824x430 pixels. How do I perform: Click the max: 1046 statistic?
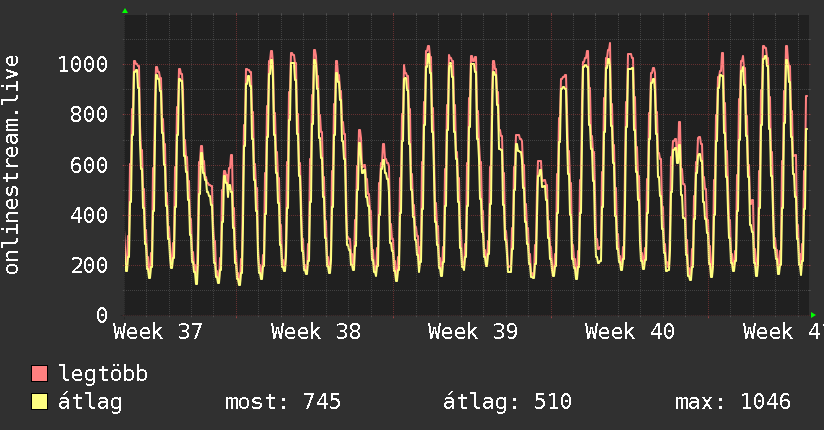coord(733,402)
